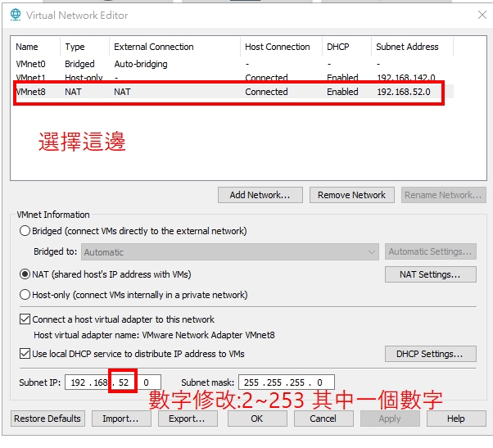493x448 pixels.
Task: Pick the Host-only radio option
Action: pyautogui.click(x=25, y=295)
